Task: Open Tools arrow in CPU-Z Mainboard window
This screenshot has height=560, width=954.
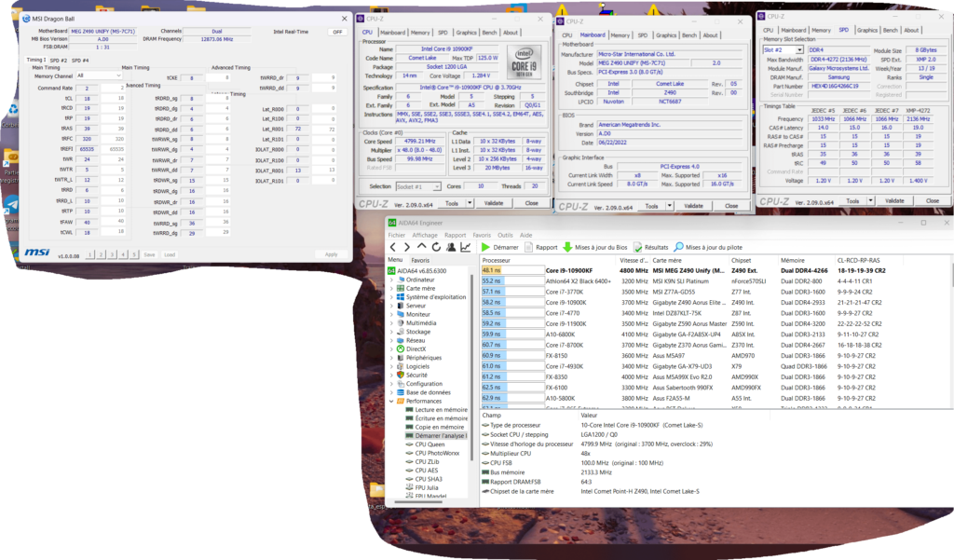Action: [x=669, y=206]
